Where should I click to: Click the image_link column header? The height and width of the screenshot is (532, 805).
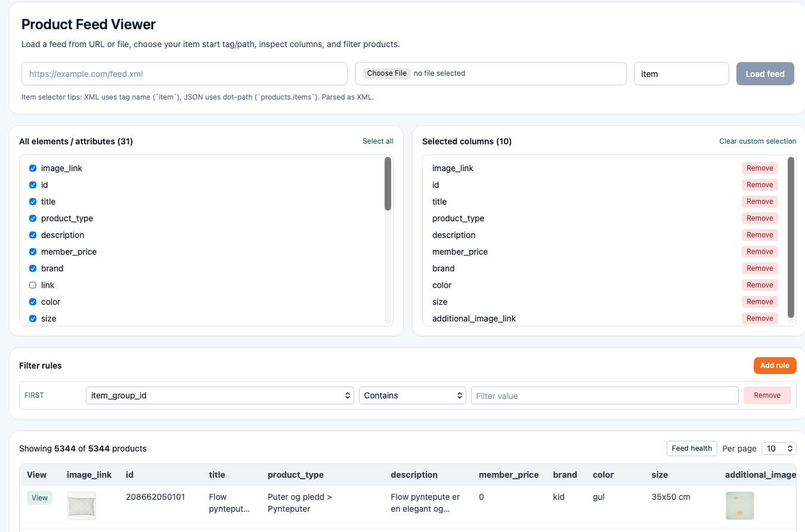[89, 475]
